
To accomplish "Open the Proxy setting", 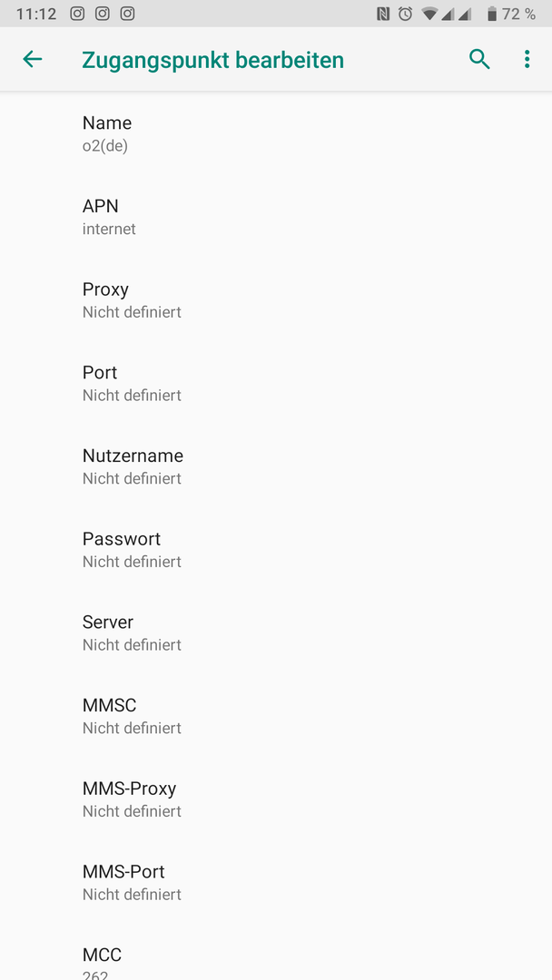I will tap(276, 300).
